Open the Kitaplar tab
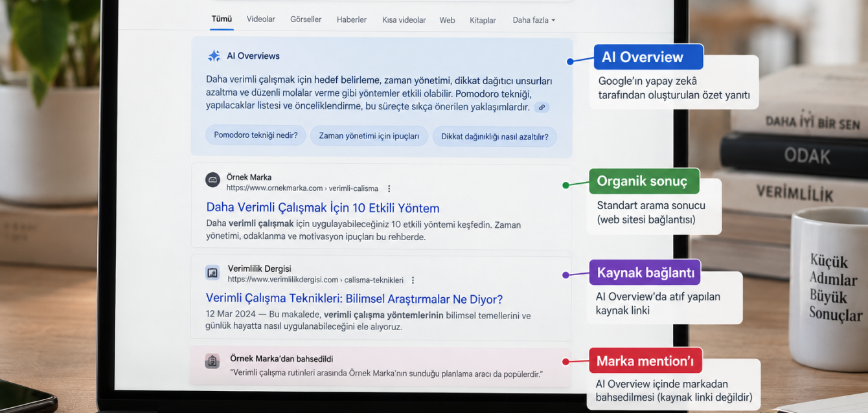 [483, 20]
